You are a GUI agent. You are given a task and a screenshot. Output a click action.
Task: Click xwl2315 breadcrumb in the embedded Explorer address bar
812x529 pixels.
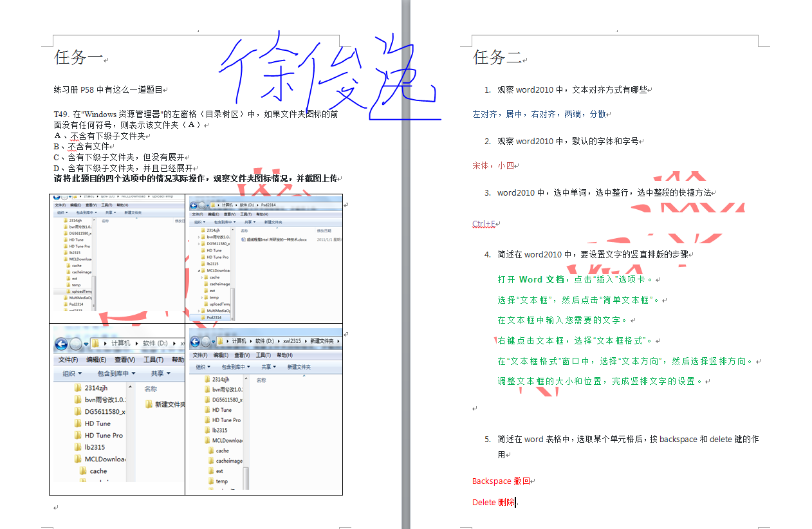[x=291, y=340]
